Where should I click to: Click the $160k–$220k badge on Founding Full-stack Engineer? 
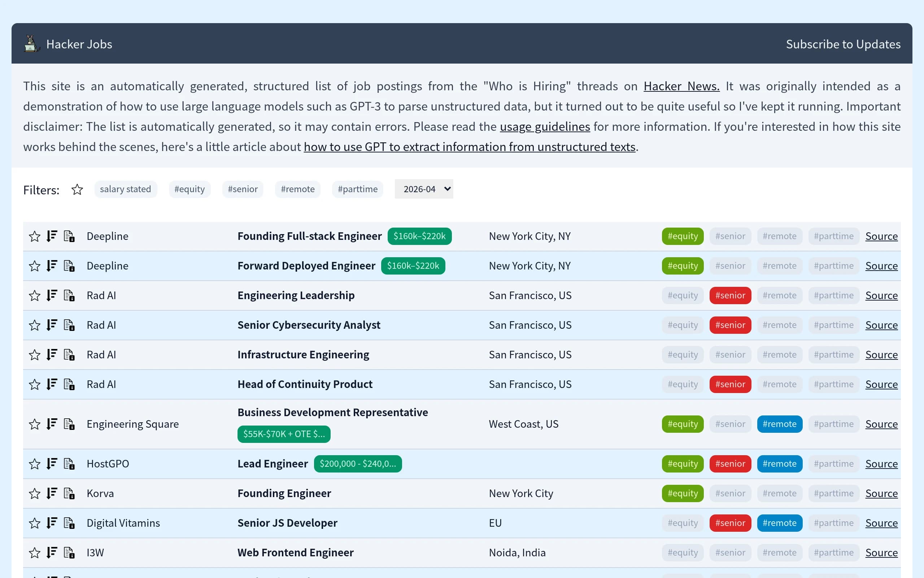pyautogui.click(x=419, y=236)
